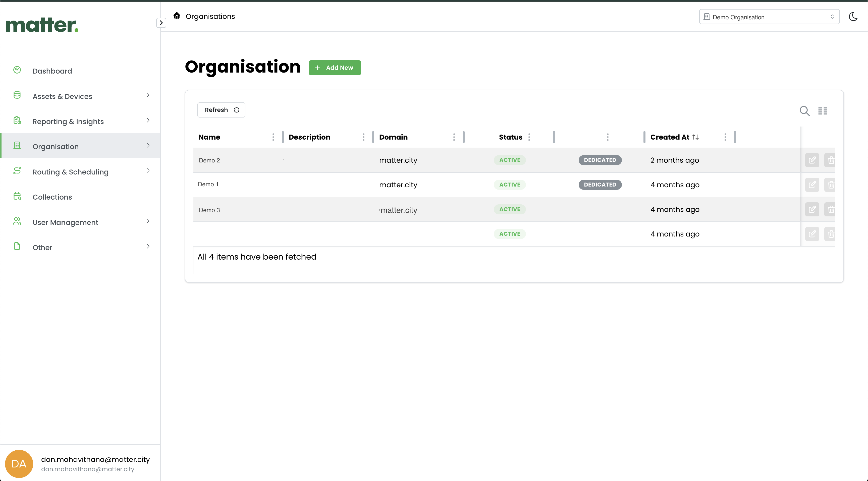Click the matter. logo
The image size is (868, 481).
pyautogui.click(x=42, y=25)
